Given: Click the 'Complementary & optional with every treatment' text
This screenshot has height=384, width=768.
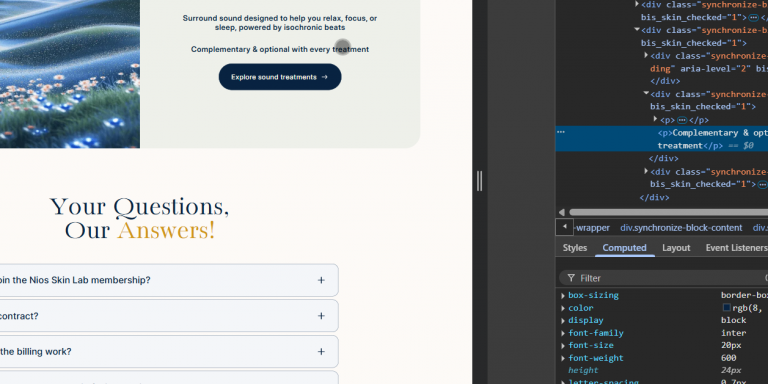Looking at the screenshot, I should pos(280,49).
